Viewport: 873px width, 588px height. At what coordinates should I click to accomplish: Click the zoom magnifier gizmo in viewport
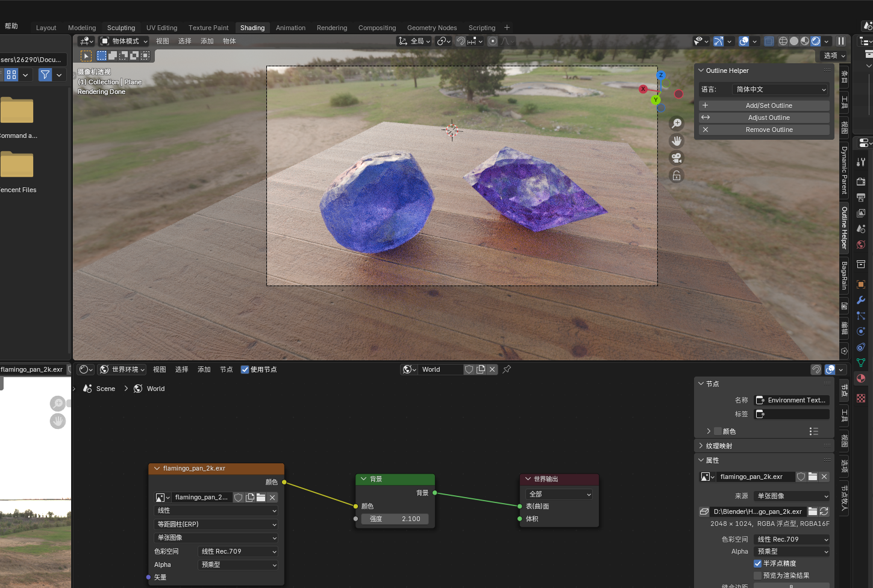tap(677, 123)
